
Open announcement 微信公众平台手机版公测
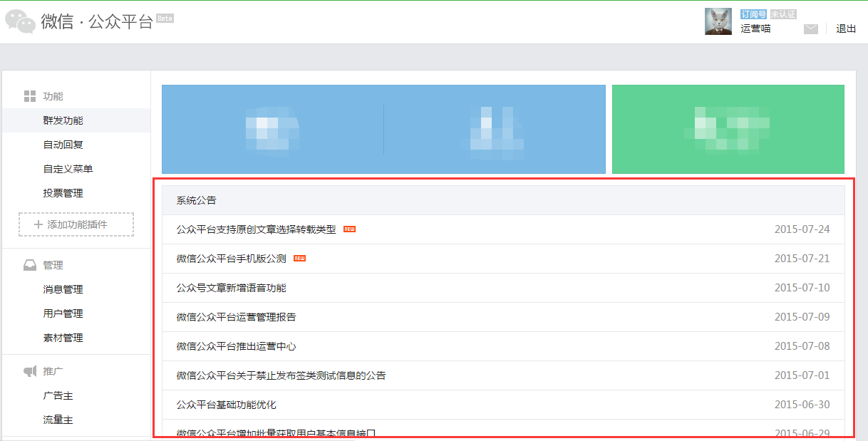click(231, 259)
